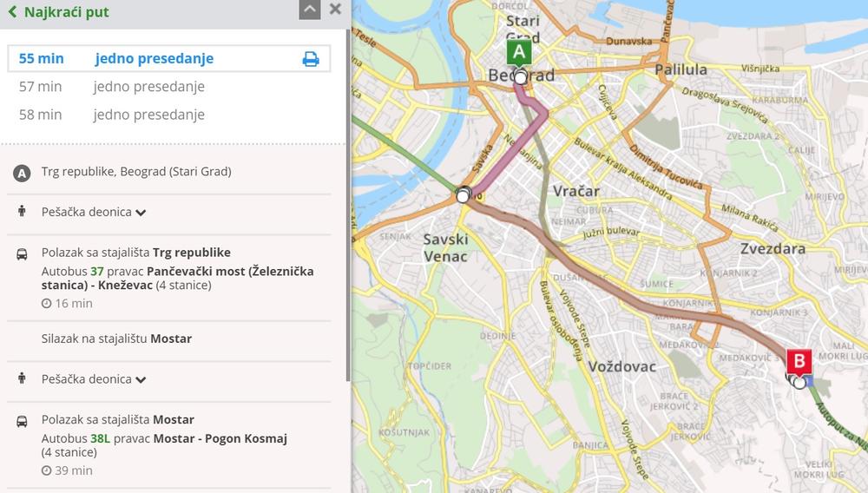Collapse the route panel with up chevron

click(310, 9)
